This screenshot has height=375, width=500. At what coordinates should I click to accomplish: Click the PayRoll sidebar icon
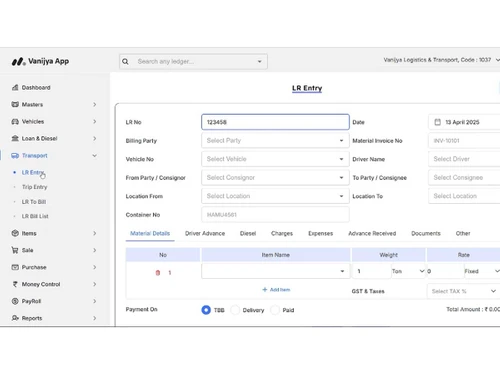[x=15, y=301]
